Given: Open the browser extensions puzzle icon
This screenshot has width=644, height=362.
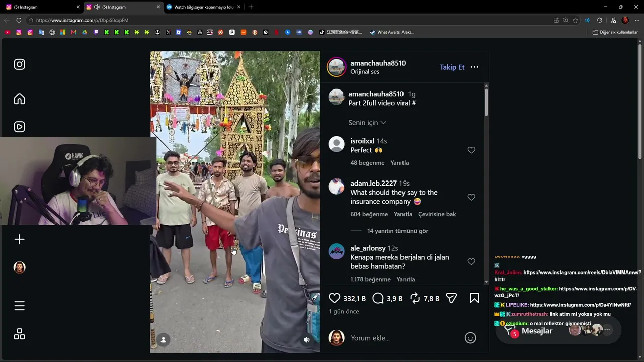Looking at the screenshot, I should point(599,20).
